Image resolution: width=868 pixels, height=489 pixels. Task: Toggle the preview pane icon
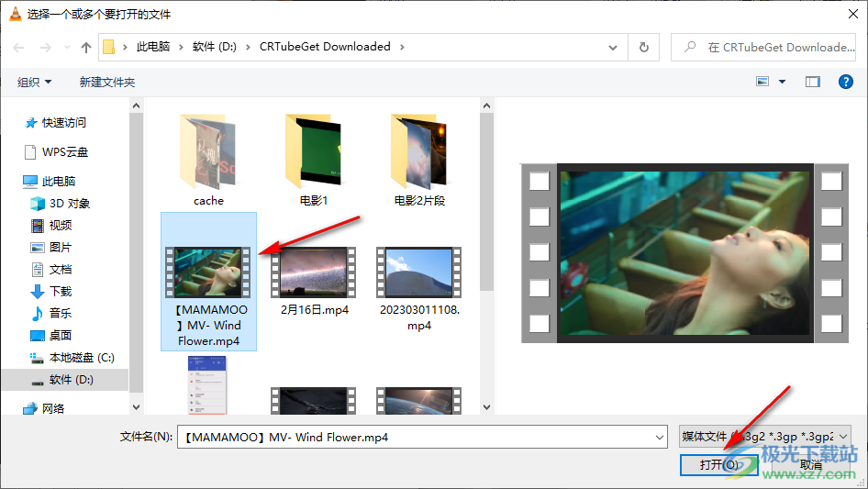[813, 82]
